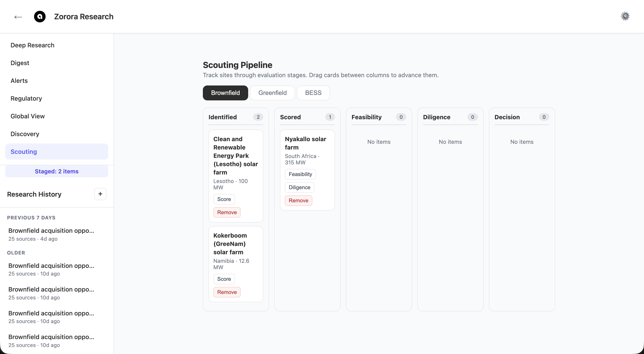
Task: Open the Discovery sidebar item
Action: point(25,134)
